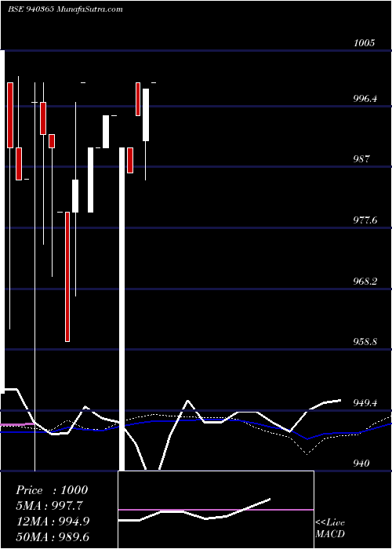The image size is (392, 549).
Task: Click the <<Live MACD label
Action: click(x=330, y=529)
